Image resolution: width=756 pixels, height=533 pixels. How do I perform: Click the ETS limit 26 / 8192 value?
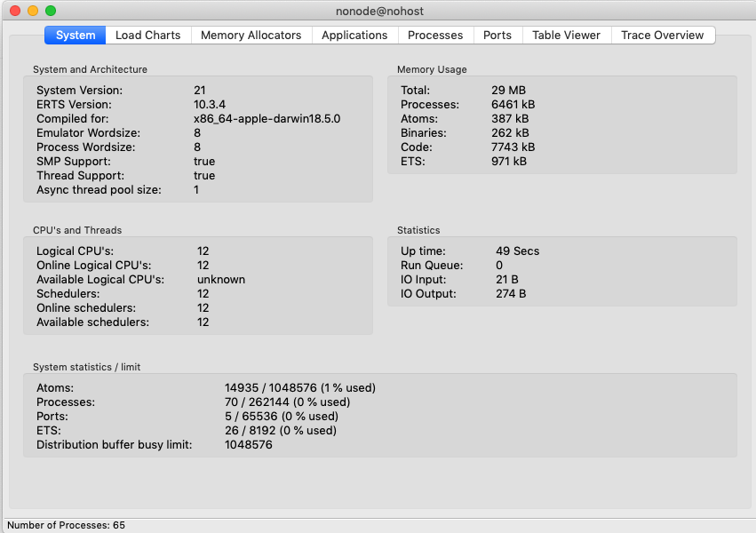click(x=281, y=430)
